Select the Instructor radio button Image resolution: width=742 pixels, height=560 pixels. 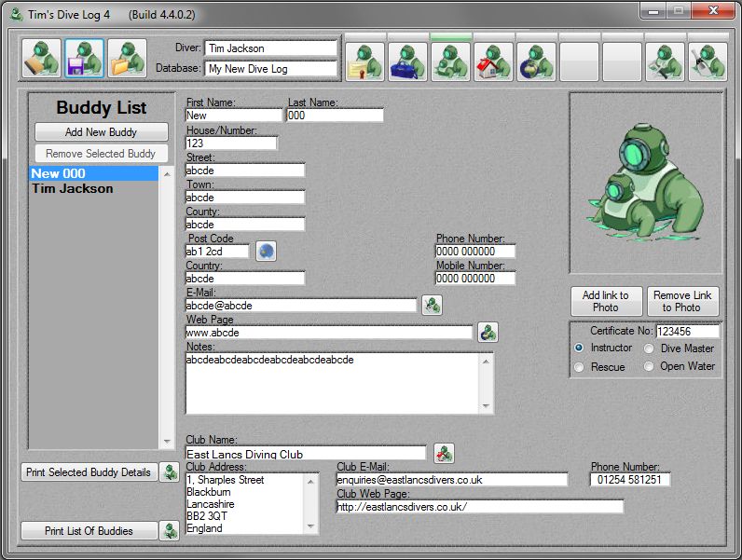pyautogui.click(x=579, y=348)
